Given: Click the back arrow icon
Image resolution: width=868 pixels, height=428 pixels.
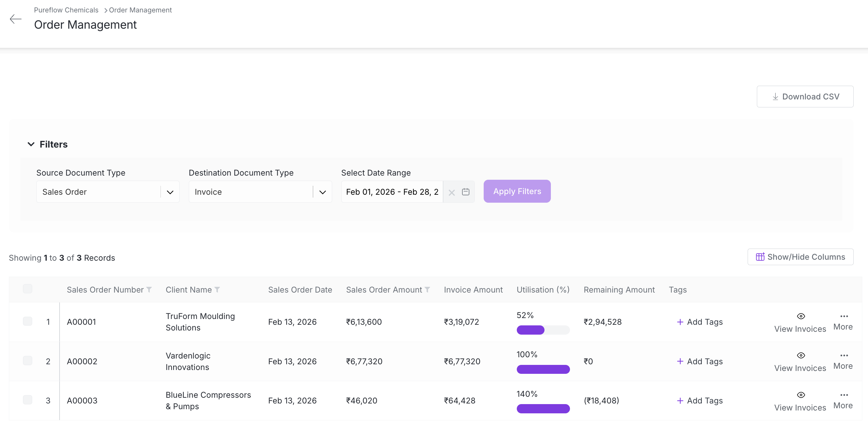Looking at the screenshot, I should [x=16, y=19].
